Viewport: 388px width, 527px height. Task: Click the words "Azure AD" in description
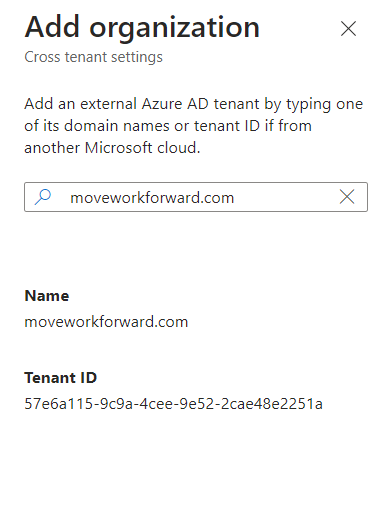(175, 104)
